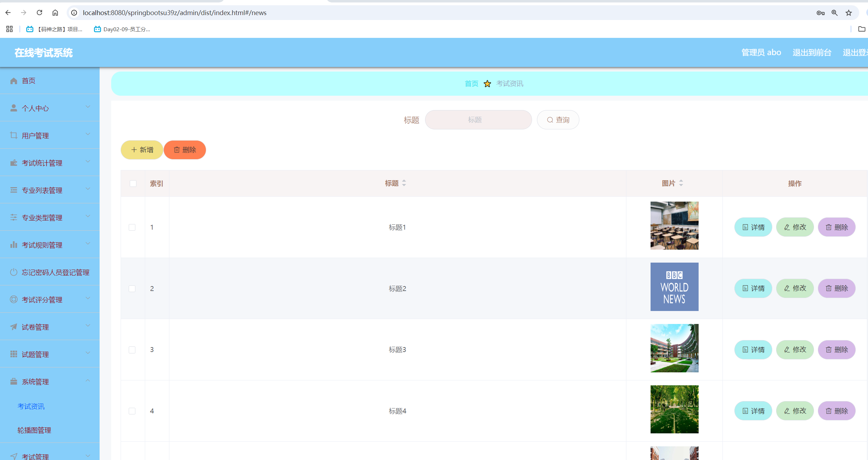Click the home icon beside 首页 in sidebar
The height and width of the screenshot is (460, 868).
pyautogui.click(x=14, y=81)
